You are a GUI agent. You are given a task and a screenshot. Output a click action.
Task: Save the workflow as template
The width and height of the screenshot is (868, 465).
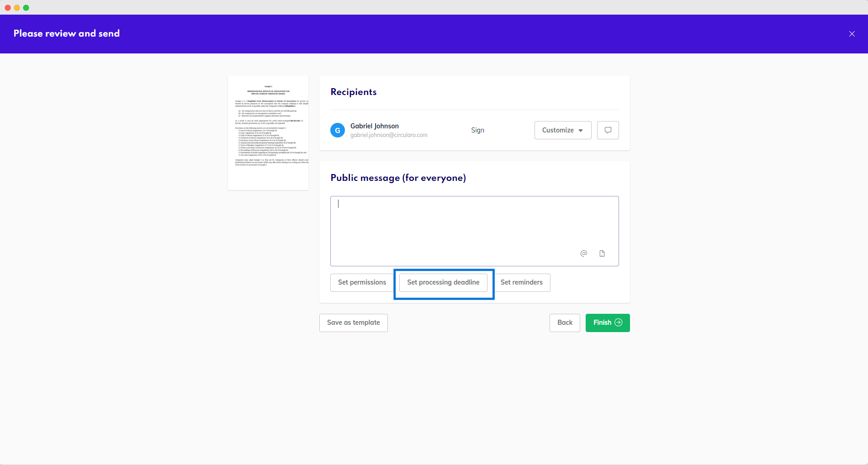point(353,322)
